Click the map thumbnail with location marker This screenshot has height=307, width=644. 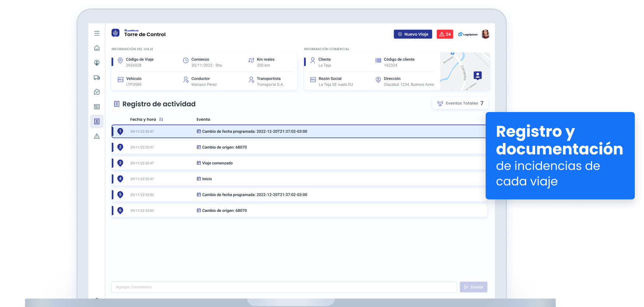[x=465, y=71]
